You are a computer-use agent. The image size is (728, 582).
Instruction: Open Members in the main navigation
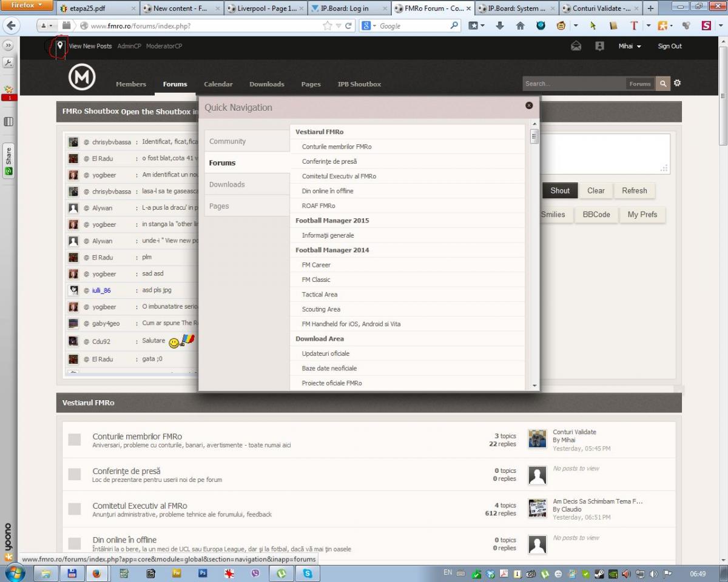pos(131,84)
